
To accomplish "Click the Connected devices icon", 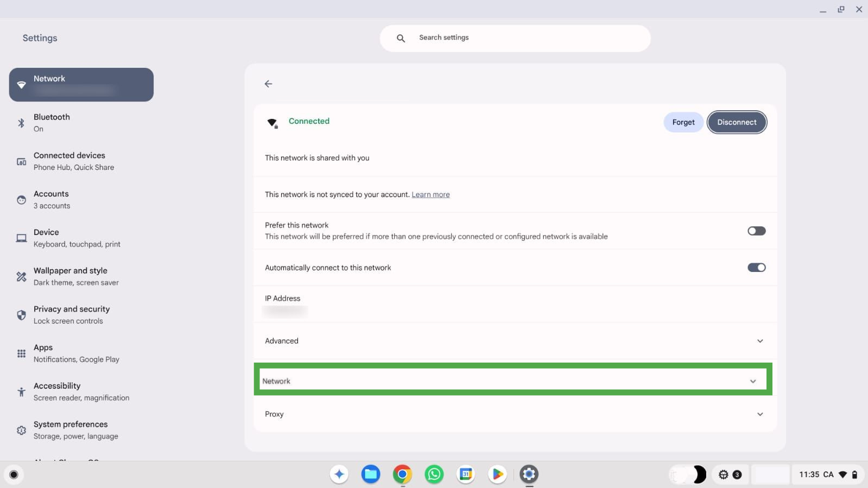I will pos(21,161).
